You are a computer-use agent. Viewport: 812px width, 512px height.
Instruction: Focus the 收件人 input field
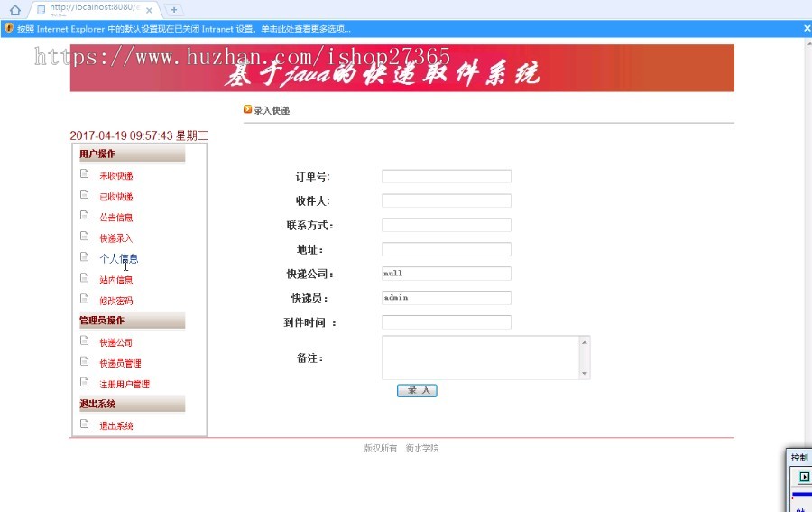coord(447,200)
